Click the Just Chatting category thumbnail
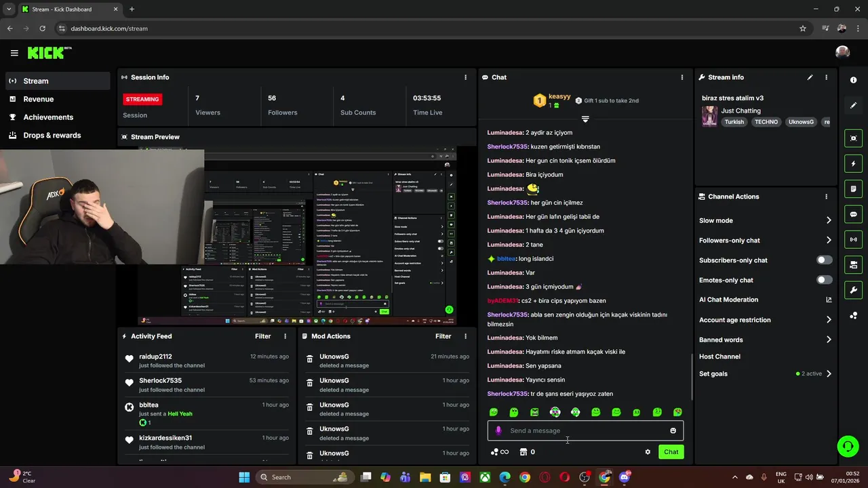868x488 pixels. 709,116
